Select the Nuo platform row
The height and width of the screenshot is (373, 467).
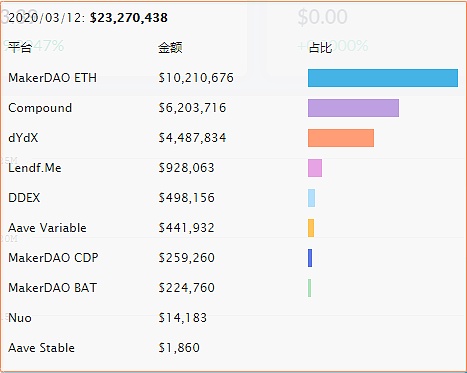233,318
